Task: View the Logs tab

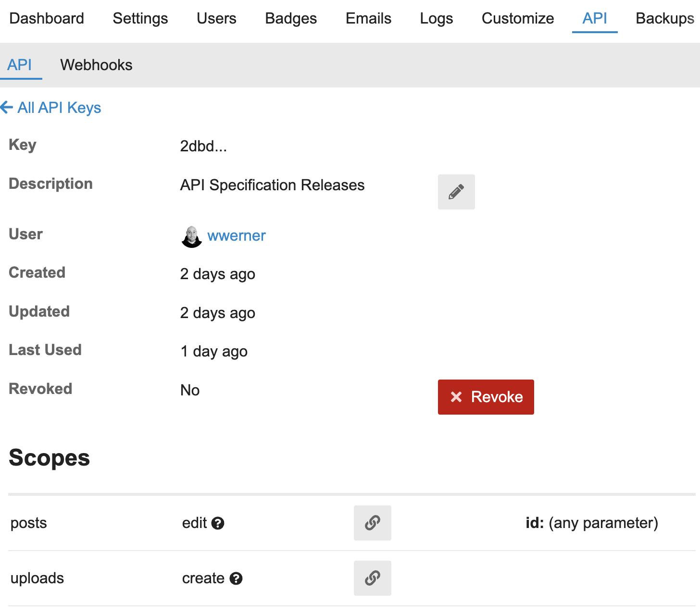Action: point(437,18)
